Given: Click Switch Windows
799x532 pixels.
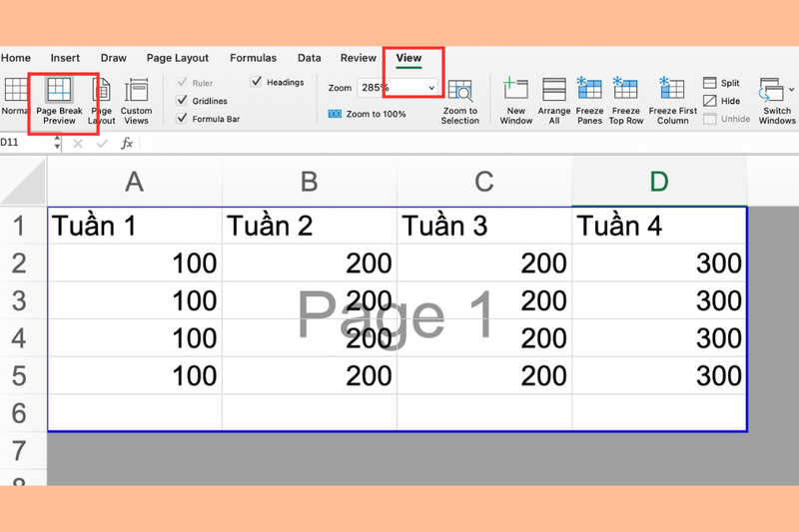Looking at the screenshot, I should click(x=776, y=101).
